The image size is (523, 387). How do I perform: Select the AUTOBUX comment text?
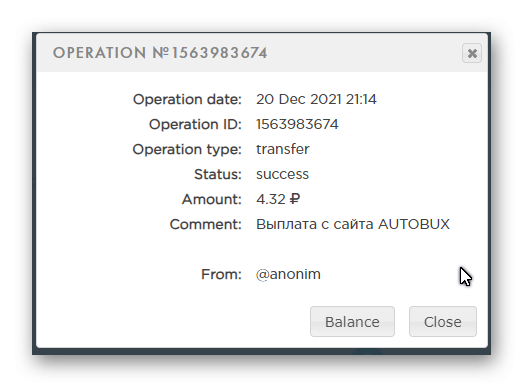point(414,224)
